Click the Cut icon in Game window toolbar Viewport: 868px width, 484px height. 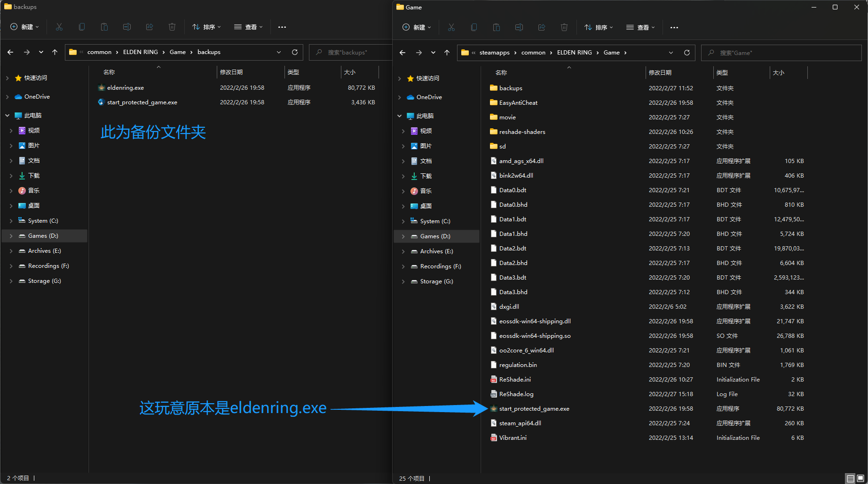click(451, 27)
